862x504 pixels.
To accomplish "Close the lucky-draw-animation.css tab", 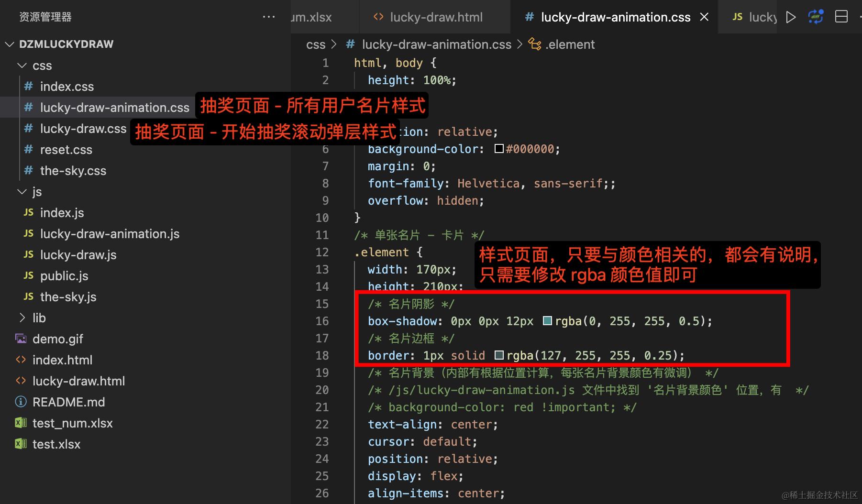I will click(x=704, y=17).
